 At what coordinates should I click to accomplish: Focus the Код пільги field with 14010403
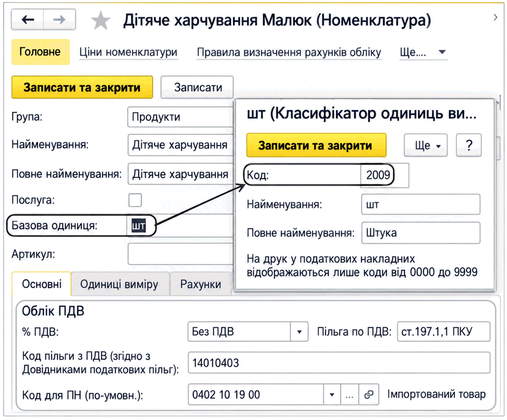pos(339,363)
